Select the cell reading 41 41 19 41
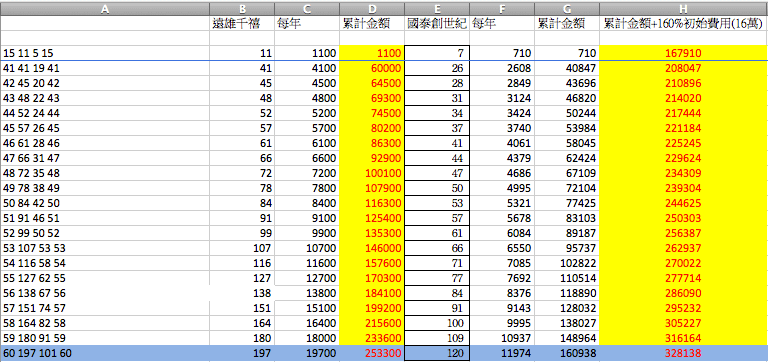This screenshot has height=362, width=768. pyautogui.click(x=105, y=68)
